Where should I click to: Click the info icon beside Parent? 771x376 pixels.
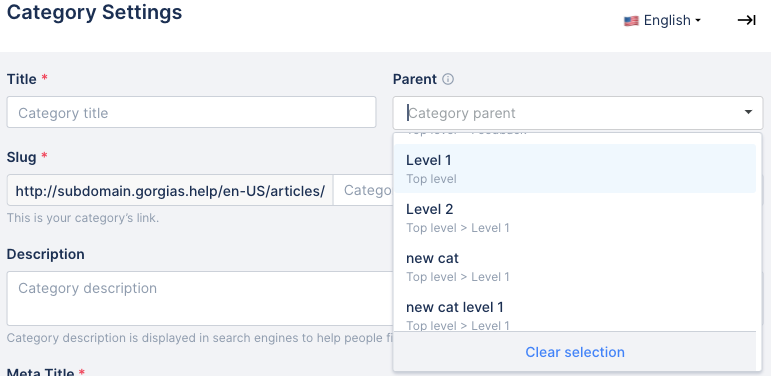click(448, 79)
